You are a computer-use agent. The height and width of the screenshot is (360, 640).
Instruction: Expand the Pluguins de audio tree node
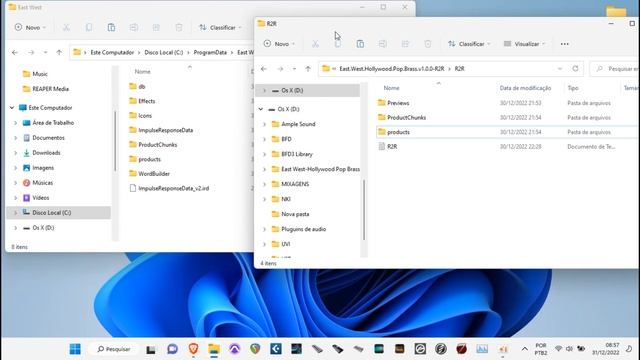264,229
